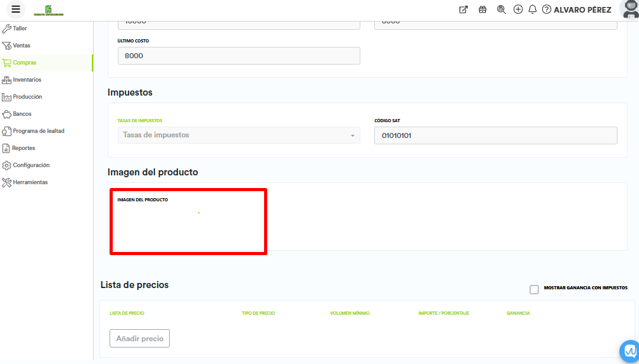
Task: Click the plus circle add icon
Action: coord(518,9)
